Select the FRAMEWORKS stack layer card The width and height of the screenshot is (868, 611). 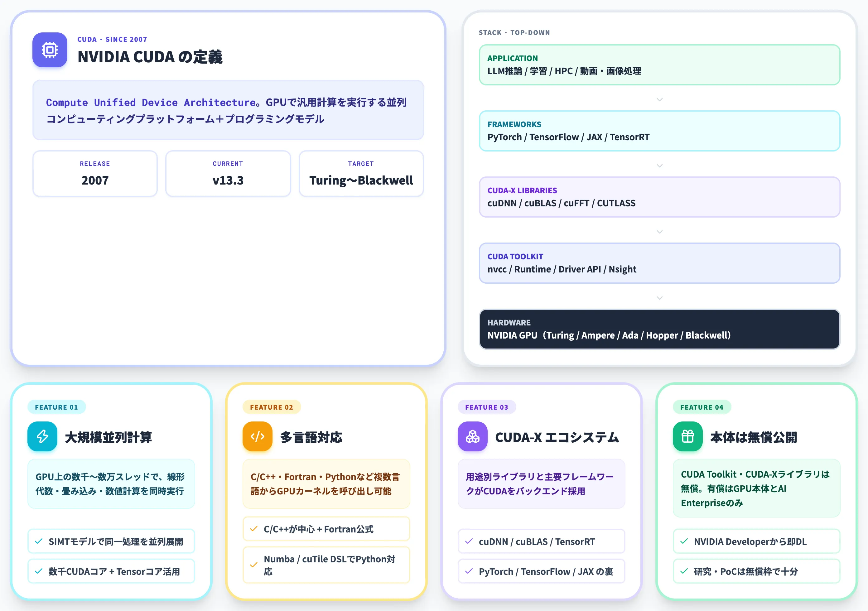point(659,131)
